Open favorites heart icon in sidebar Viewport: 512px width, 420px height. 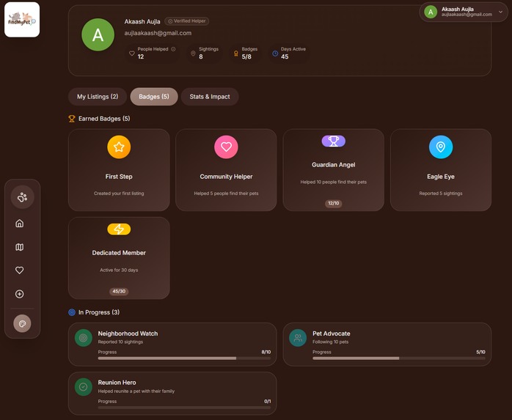coord(20,270)
